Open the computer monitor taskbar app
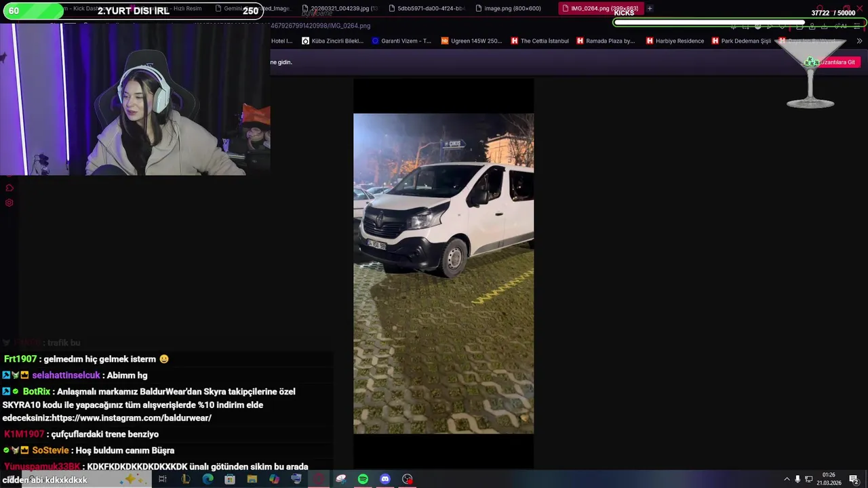Screen dimensions: 868x488 296,479
